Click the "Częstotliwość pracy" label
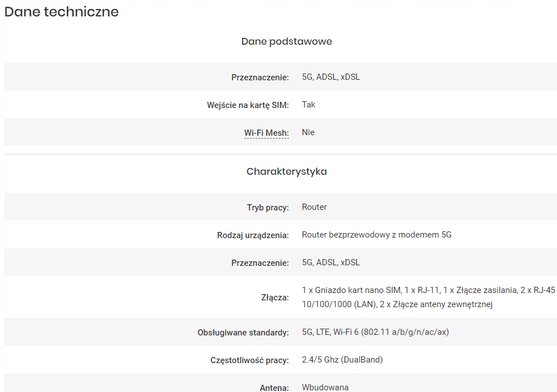The width and height of the screenshot is (557, 392). 249,360
